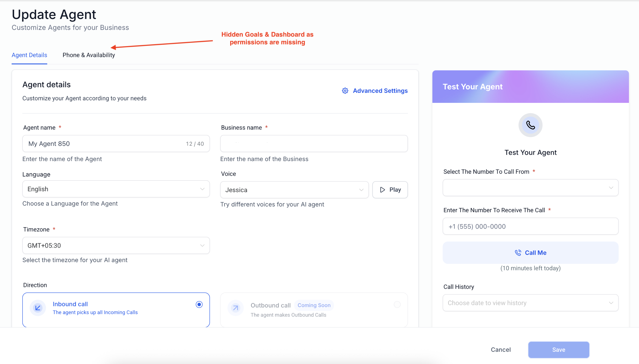The width and height of the screenshot is (639, 364).
Task: Click the inbound call arrow icon
Action: coord(38,308)
